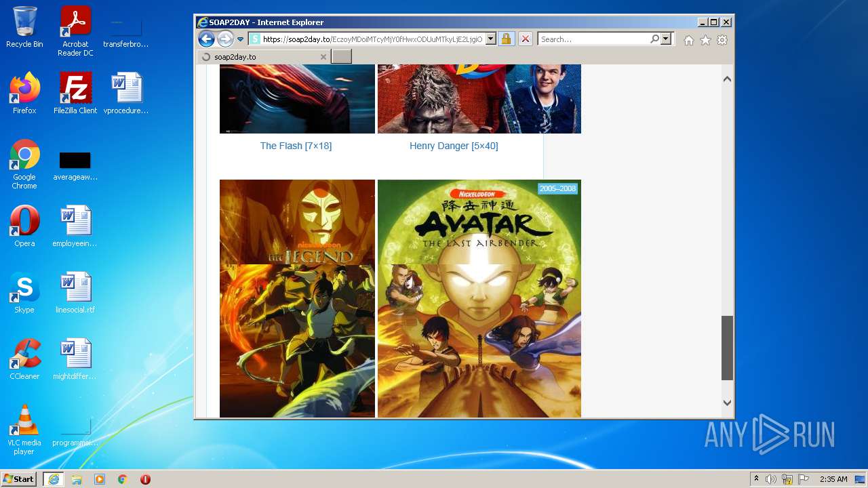Select the averageaw... desktop file
Screen dimensions: 868x488
click(75, 166)
